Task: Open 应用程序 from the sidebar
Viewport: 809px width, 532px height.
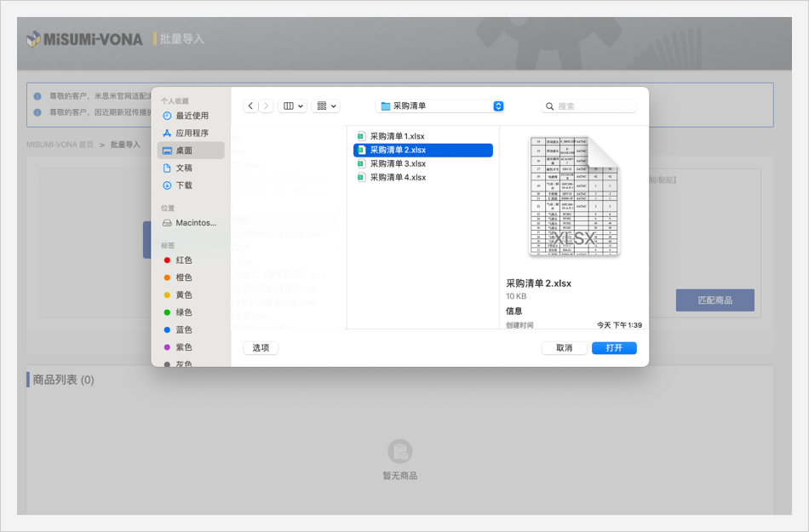Action: click(x=192, y=133)
